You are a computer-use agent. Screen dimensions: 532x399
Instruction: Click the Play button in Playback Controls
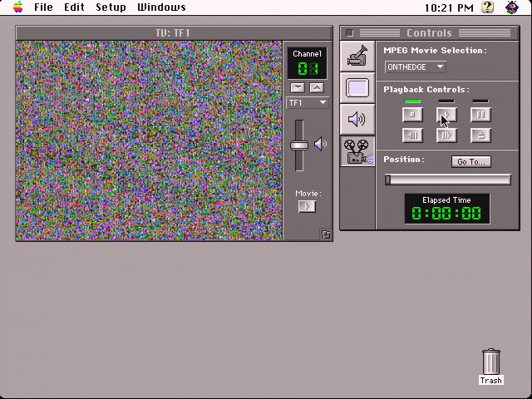tap(446, 115)
